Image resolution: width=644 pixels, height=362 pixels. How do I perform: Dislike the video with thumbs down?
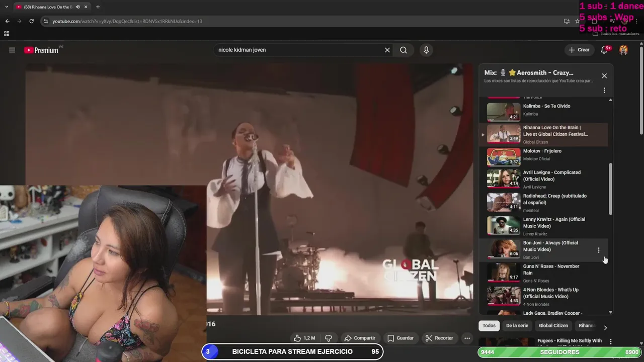(329, 338)
